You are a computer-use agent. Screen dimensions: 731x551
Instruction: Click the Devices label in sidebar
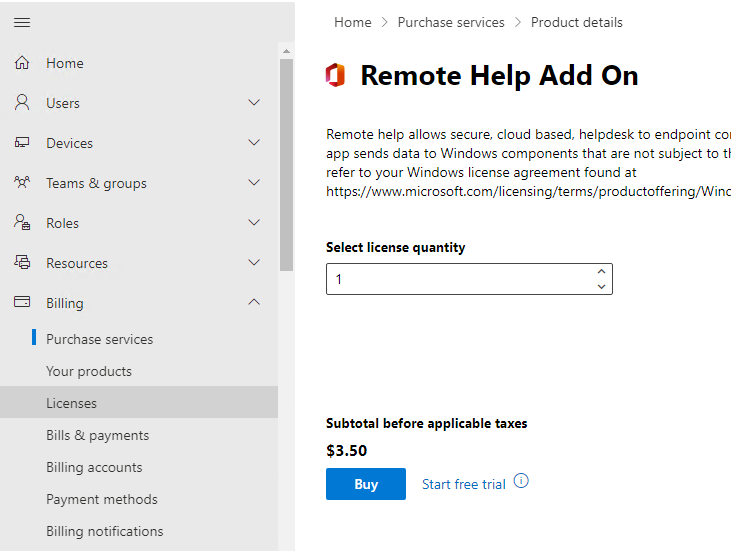pos(69,143)
